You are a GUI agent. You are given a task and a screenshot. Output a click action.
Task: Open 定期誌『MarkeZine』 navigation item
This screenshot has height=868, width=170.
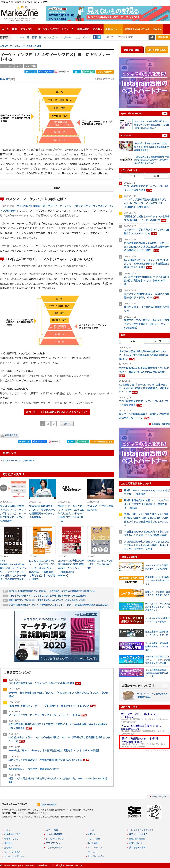point(137,29)
